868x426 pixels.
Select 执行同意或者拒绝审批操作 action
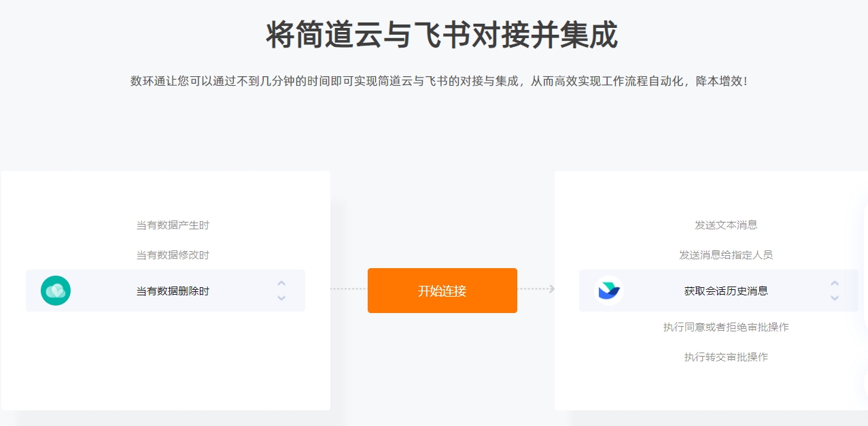click(x=726, y=327)
